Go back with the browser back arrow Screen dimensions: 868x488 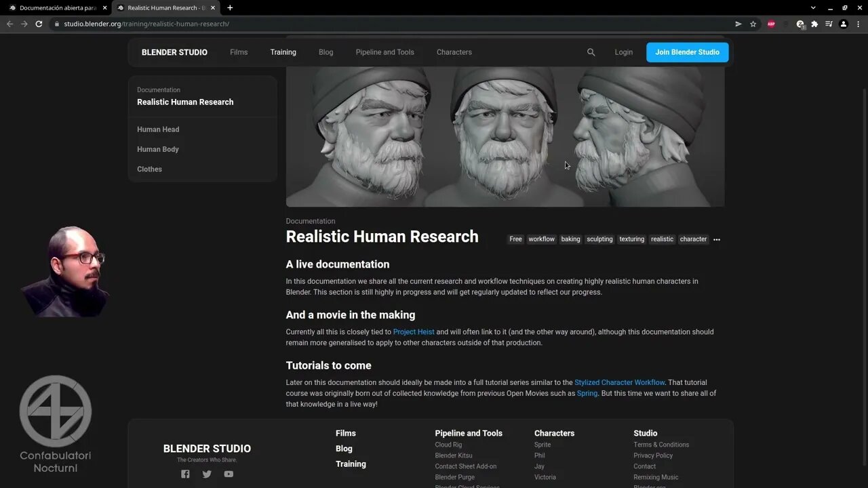(9, 24)
